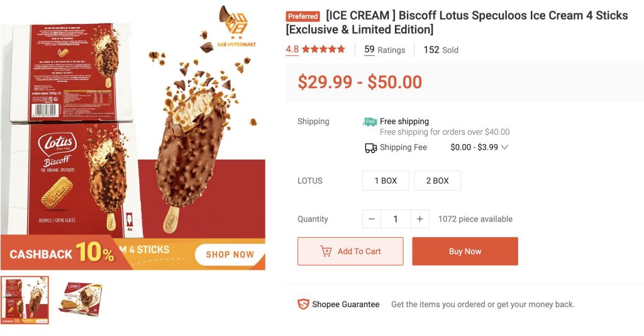Select the first product thumbnail
This screenshot has height=336, width=644.
coord(25,300)
